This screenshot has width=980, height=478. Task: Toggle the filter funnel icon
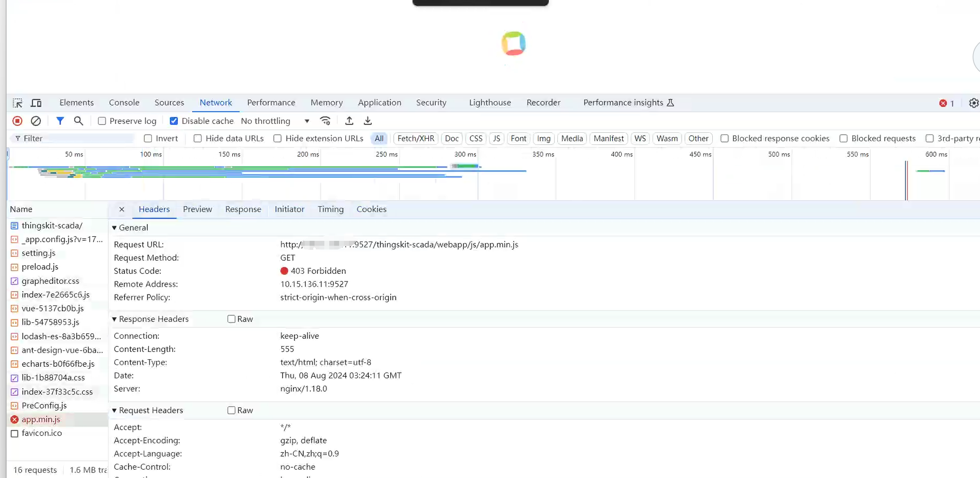[60, 121]
